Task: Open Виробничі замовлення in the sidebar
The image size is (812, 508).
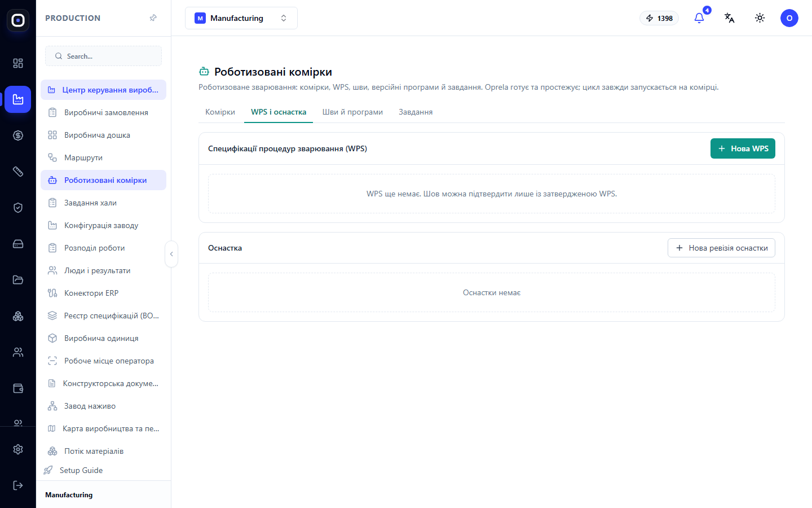Action: coord(103,112)
